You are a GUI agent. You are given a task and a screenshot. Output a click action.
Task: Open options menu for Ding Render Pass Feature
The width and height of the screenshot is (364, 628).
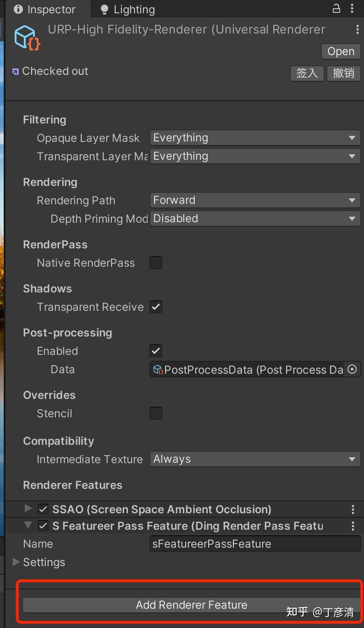pos(353,526)
